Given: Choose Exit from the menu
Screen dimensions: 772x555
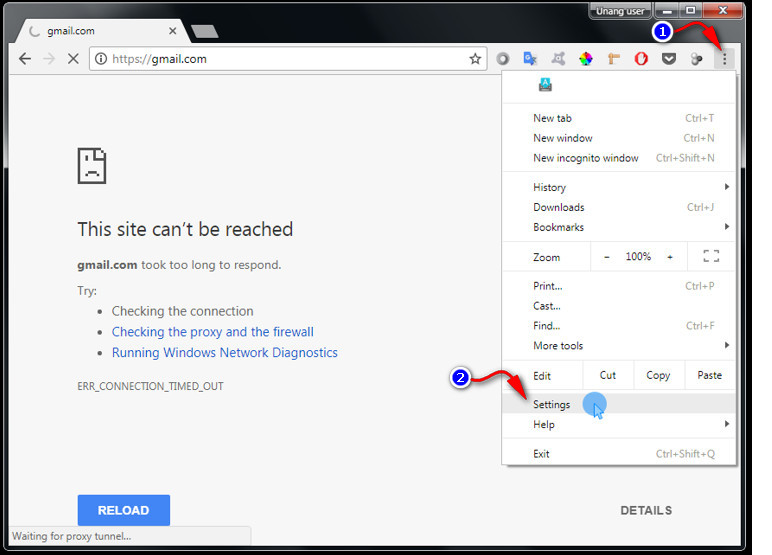Looking at the screenshot, I should click(619, 454).
